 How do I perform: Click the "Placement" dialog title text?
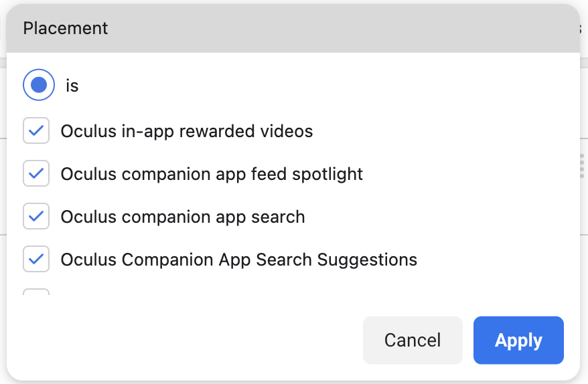pyautogui.click(x=66, y=28)
